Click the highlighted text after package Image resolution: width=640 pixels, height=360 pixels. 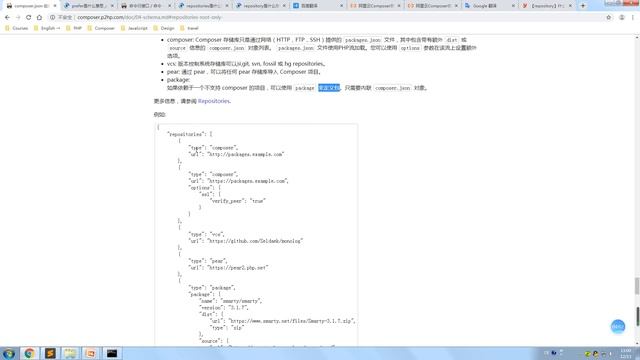point(329,88)
